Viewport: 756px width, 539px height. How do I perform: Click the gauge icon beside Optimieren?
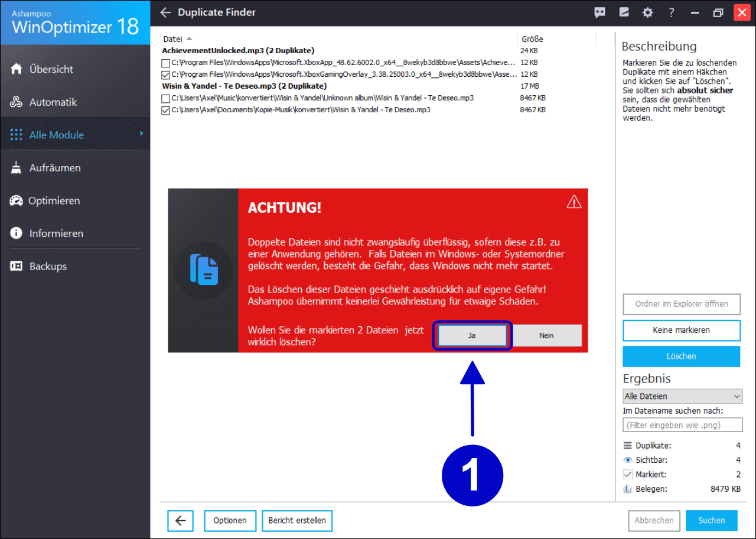(17, 200)
